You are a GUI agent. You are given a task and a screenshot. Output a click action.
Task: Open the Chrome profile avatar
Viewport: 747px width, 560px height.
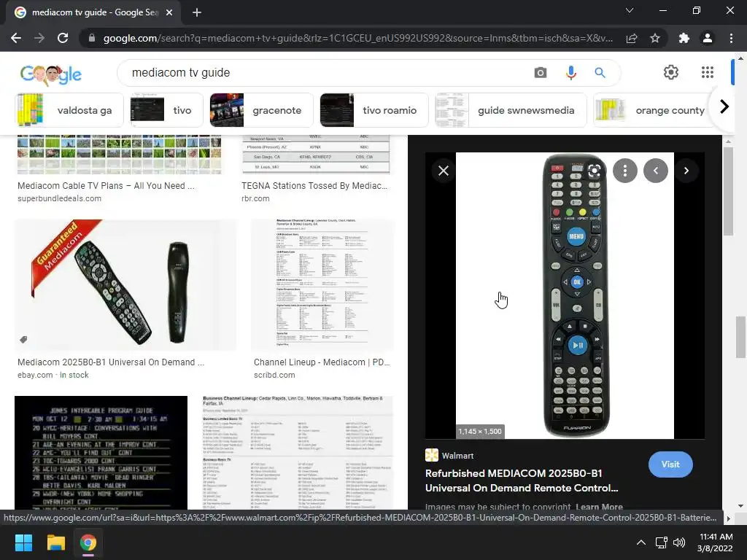[708, 38]
